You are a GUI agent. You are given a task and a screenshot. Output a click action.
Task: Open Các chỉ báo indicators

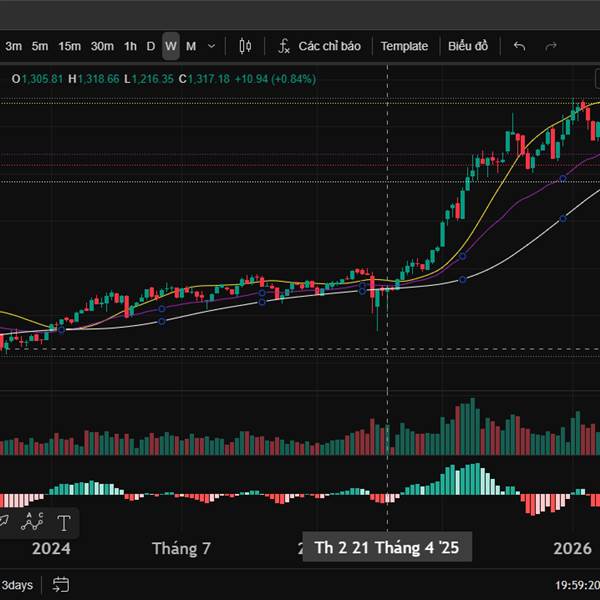pos(320,46)
